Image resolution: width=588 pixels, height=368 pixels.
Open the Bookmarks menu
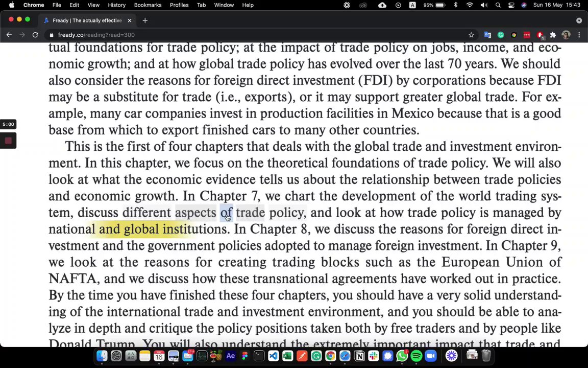click(x=148, y=5)
